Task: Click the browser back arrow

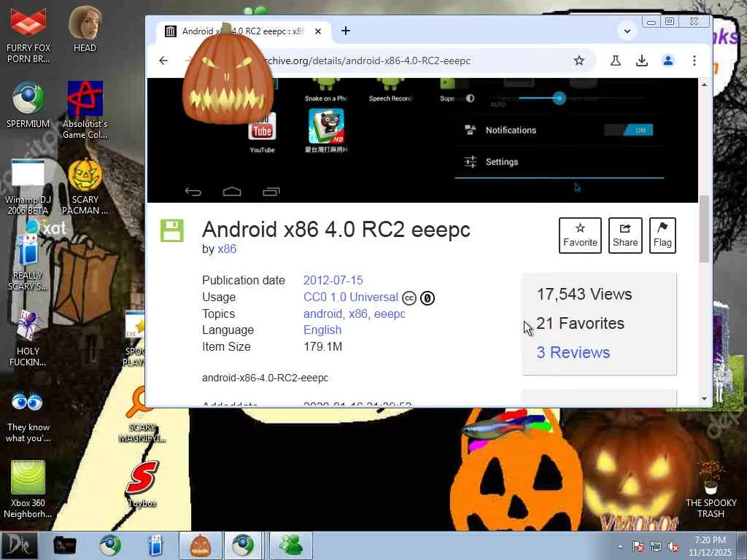Action: (163, 61)
